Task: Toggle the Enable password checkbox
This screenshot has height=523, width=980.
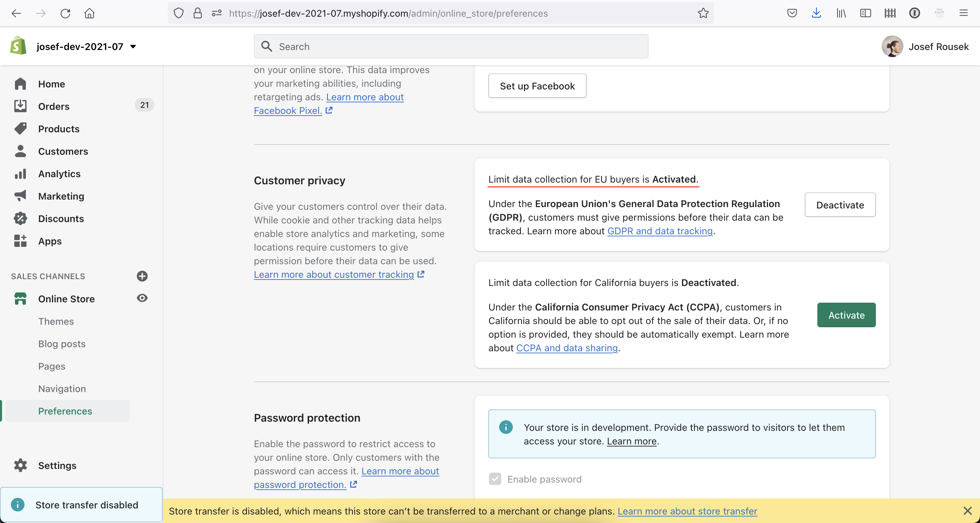Action: (495, 479)
